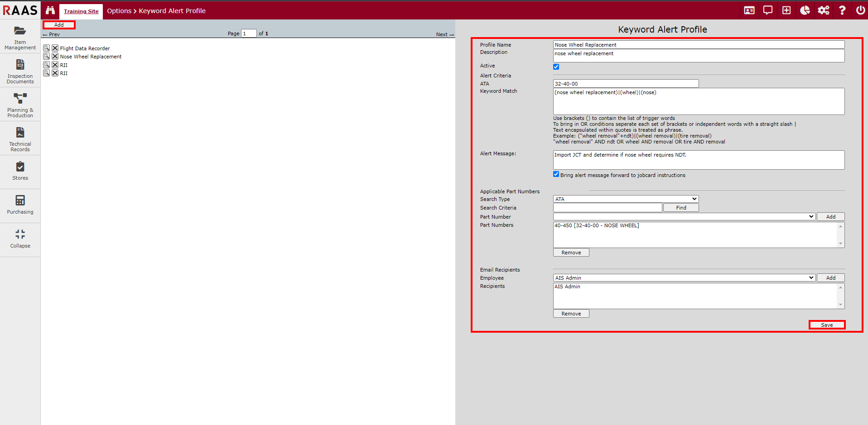The width and height of the screenshot is (868, 425).
Task: Click the Save button
Action: click(827, 325)
